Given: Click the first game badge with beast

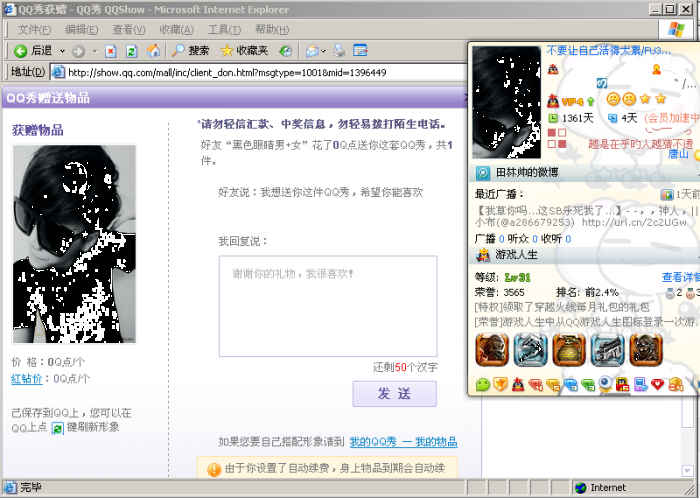Looking at the screenshot, I should [x=492, y=350].
